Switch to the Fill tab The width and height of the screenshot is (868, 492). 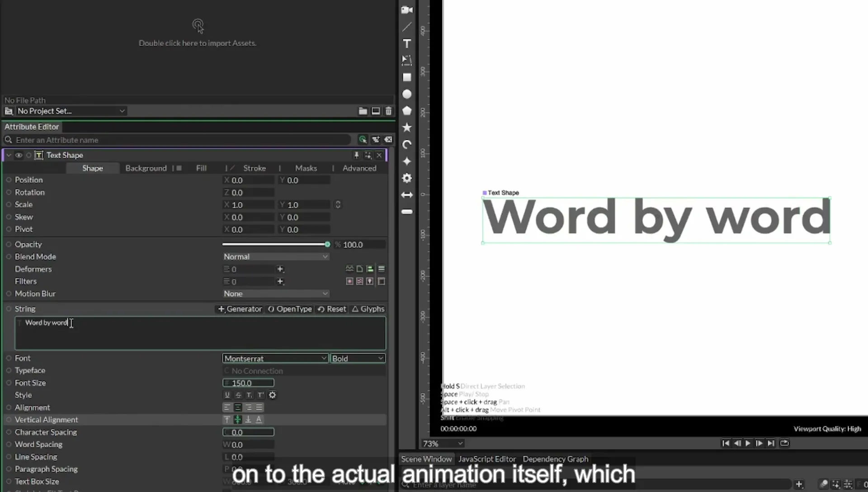click(201, 168)
